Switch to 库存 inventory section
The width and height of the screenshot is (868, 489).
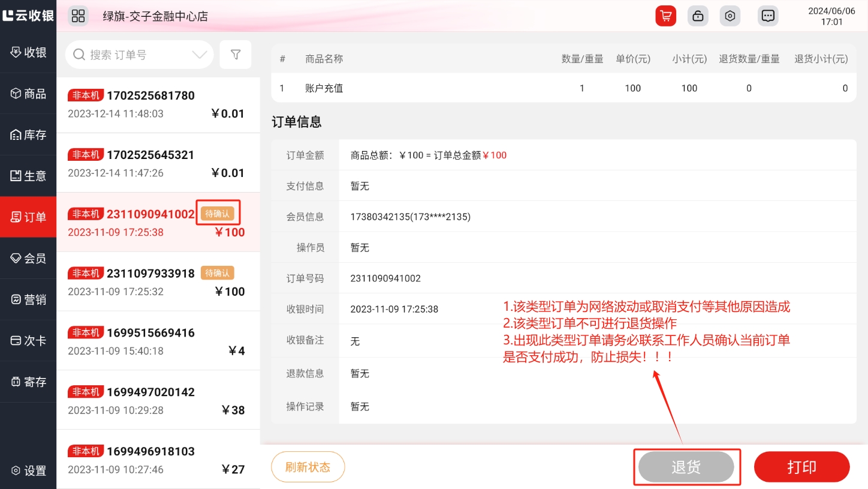pyautogui.click(x=28, y=135)
